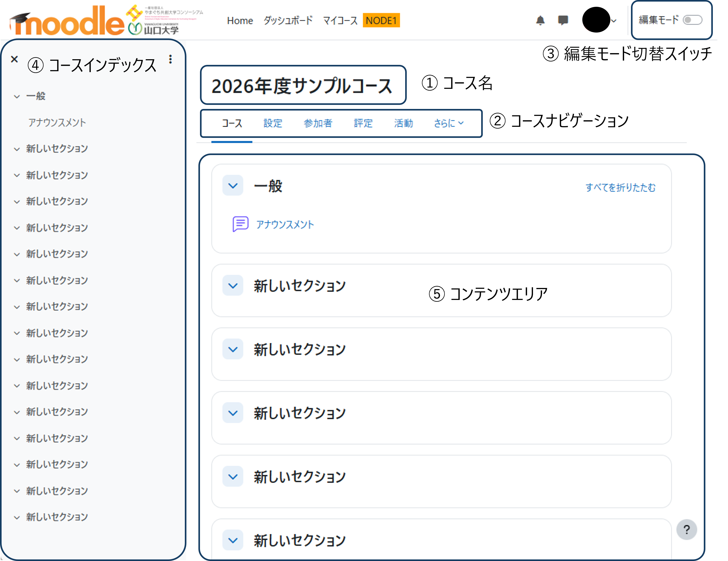Click the Moodle logo
This screenshot has height=561, width=728.
pos(67,21)
